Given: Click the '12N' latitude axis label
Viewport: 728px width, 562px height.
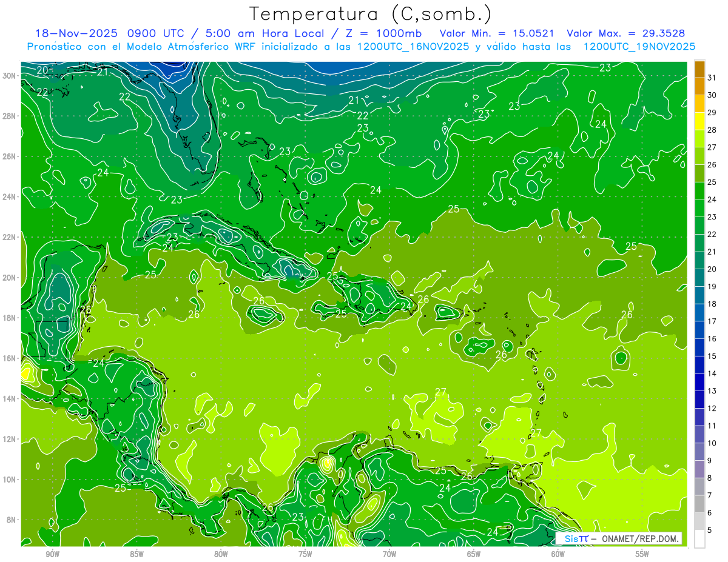Looking at the screenshot, I should click(9, 439).
